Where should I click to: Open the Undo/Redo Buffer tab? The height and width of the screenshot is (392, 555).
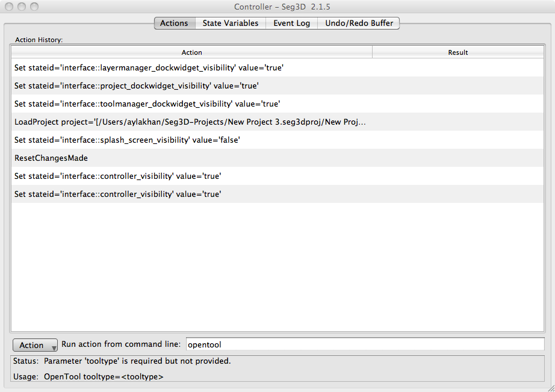pos(359,23)
